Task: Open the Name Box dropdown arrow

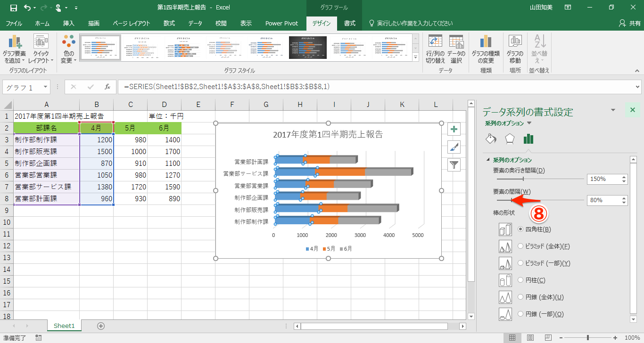Action: (x=45, y=87)
